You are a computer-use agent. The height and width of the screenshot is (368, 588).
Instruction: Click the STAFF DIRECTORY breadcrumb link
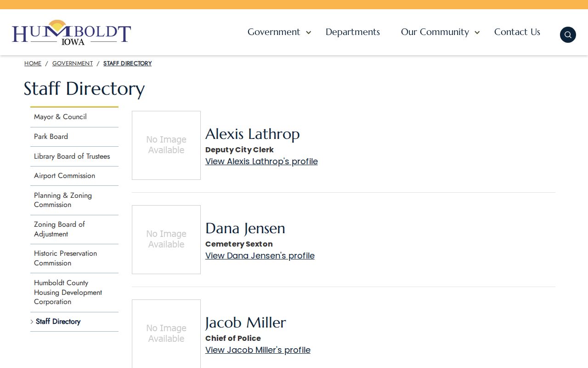coord(127,63)
